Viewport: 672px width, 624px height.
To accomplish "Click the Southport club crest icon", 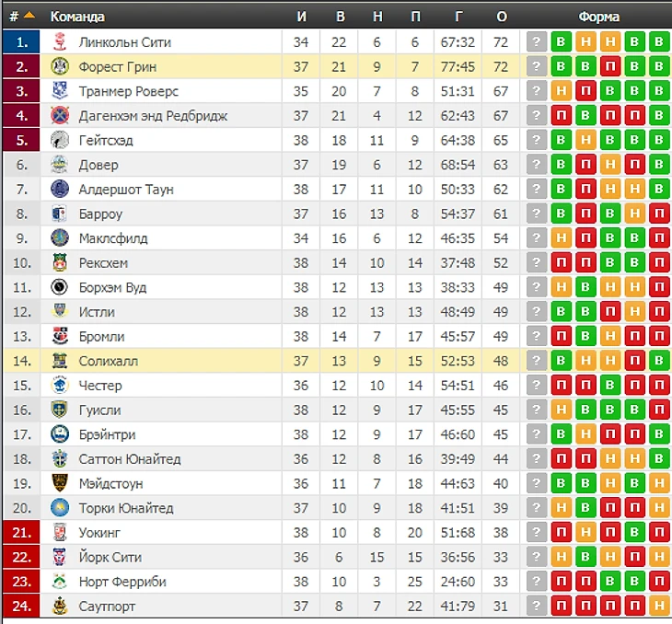I will (x=60, y=606).
